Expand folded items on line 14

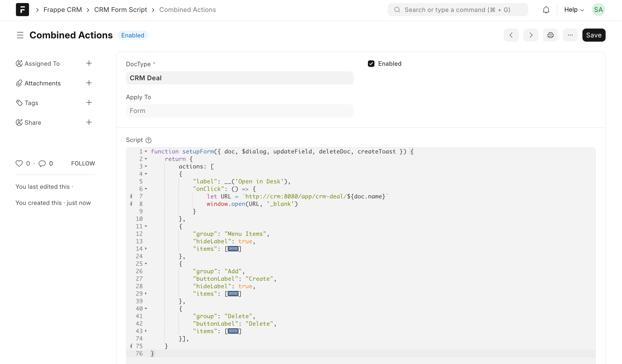point(233,249)
